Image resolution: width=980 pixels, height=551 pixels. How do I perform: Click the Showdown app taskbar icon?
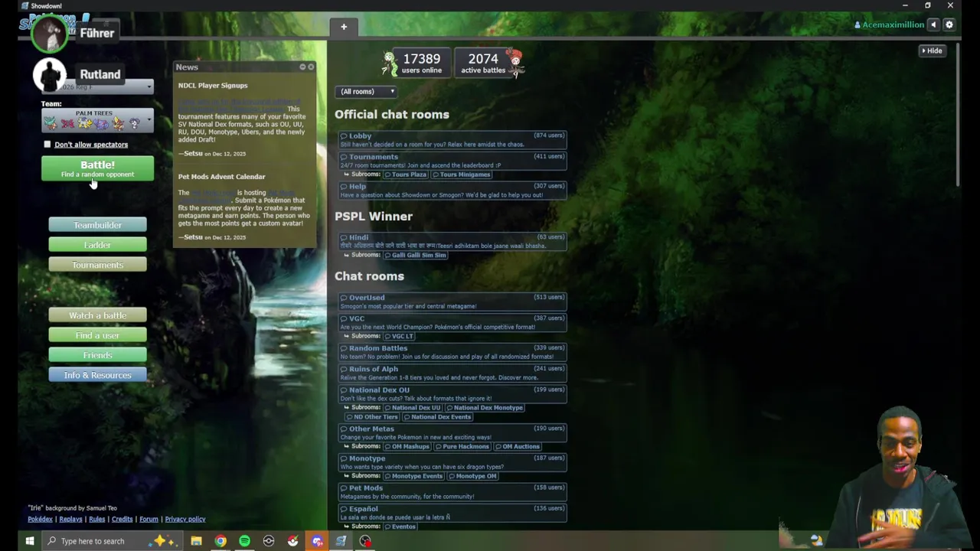tap(341, 541)
